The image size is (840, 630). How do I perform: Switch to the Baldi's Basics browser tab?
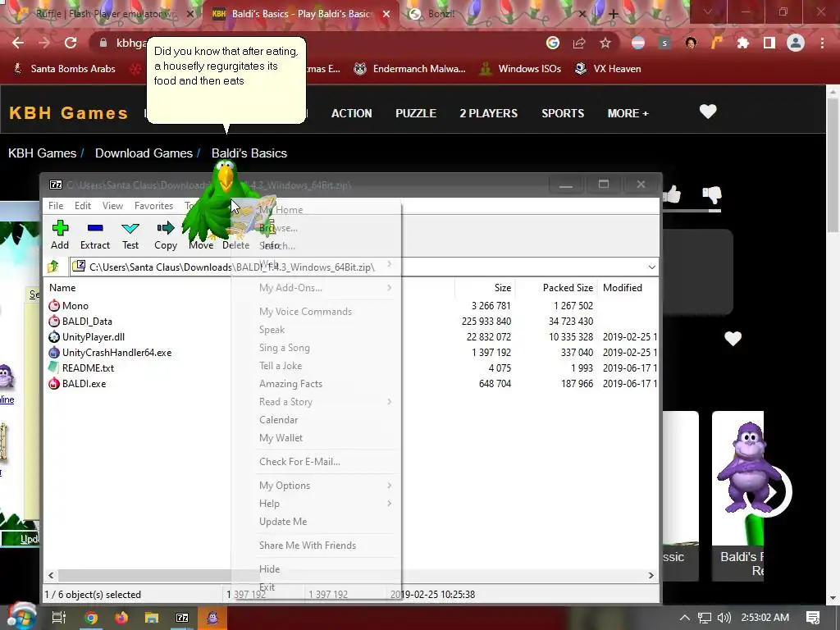(301, 14)
